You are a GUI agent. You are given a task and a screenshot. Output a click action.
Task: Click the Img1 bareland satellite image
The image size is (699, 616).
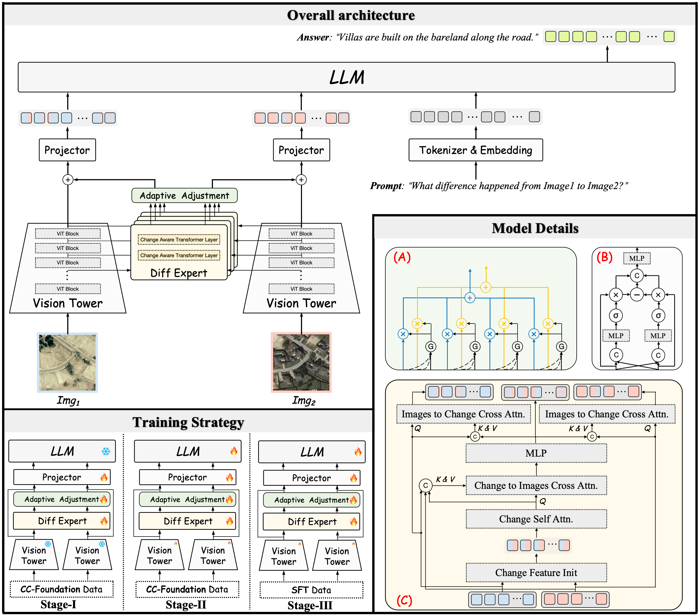[x=67, y=362]
